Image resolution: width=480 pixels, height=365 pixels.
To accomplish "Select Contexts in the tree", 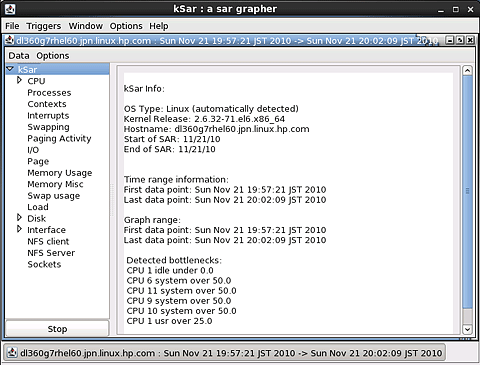I will (x=47, y=104).
